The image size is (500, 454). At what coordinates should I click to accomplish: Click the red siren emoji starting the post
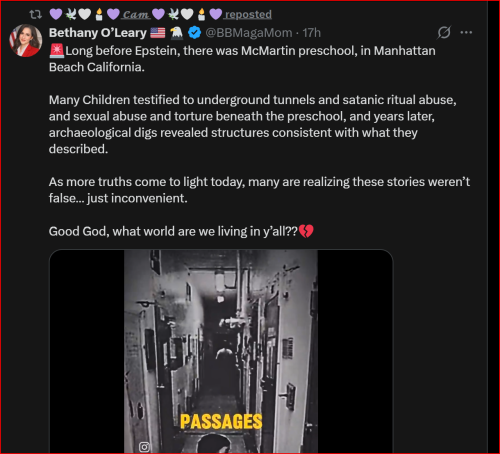click(x=57, y=51)
